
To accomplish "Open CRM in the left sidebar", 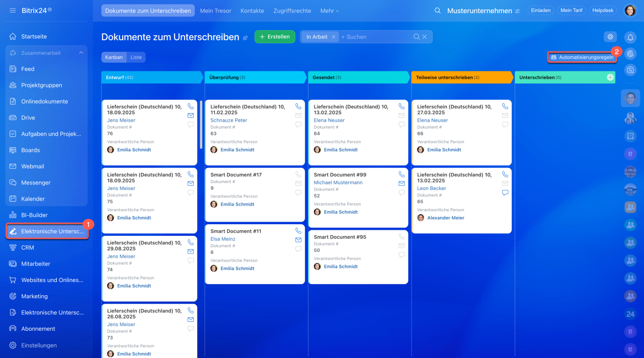I will 28,247.
